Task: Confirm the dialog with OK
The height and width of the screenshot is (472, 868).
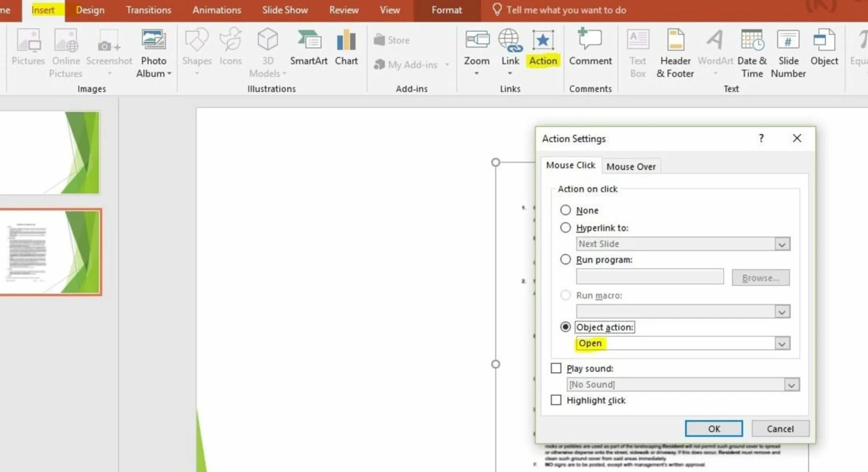Action: point(714,428)
